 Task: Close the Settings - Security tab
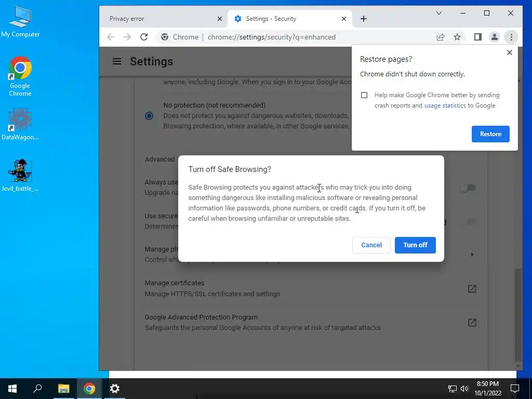344,19
